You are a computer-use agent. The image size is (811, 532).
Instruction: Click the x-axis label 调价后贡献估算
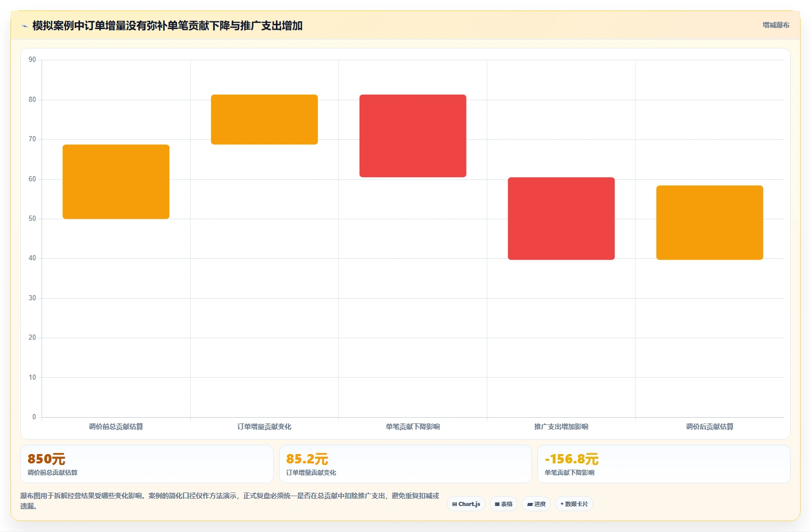(710, 427)
